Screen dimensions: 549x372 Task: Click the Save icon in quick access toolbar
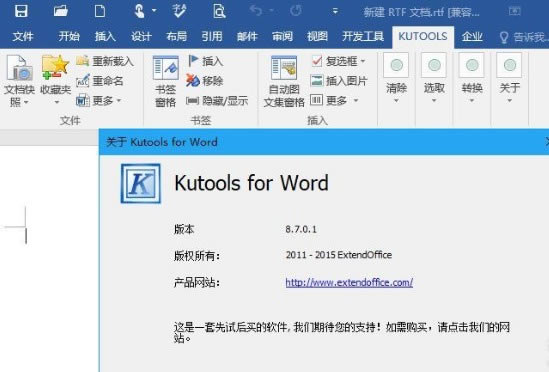coord(21,11)
